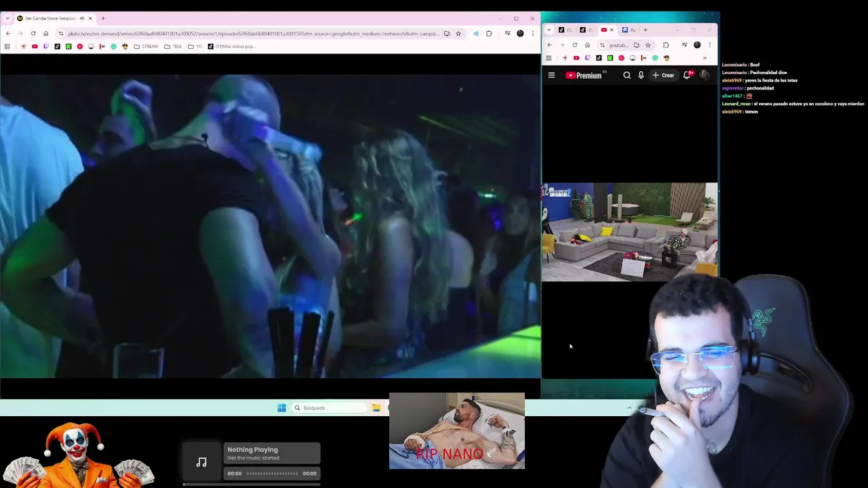Click the Nothing Playing title
Viewport: 868px width, 488px height.
252,449
